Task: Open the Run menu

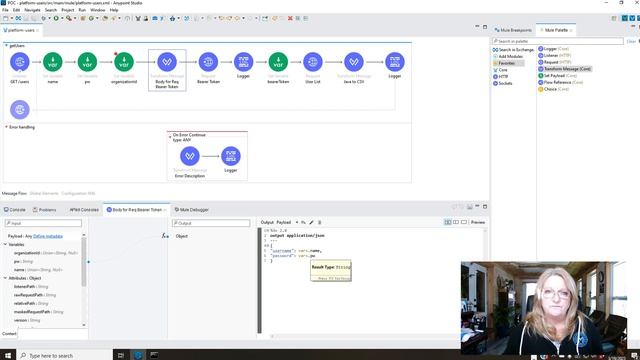Action: [x=82, y=10]
